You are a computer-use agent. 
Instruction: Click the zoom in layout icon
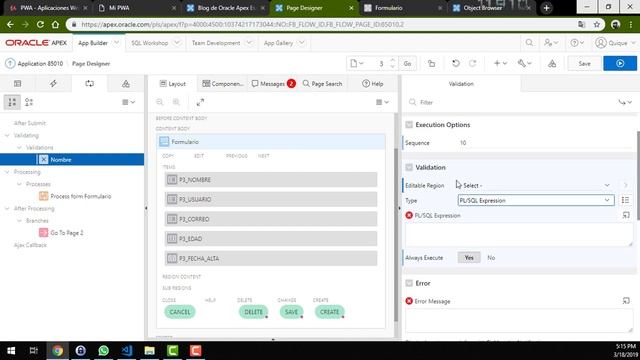[176, 102]
